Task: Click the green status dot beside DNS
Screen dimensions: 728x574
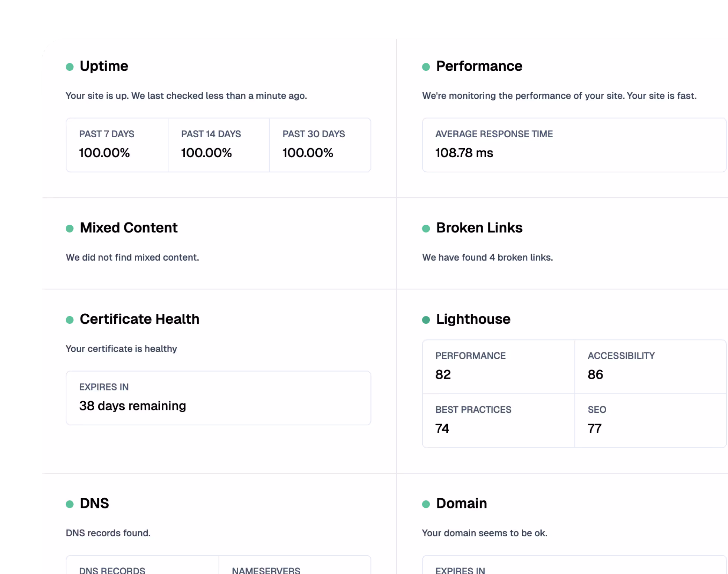Action: point(69,504)
